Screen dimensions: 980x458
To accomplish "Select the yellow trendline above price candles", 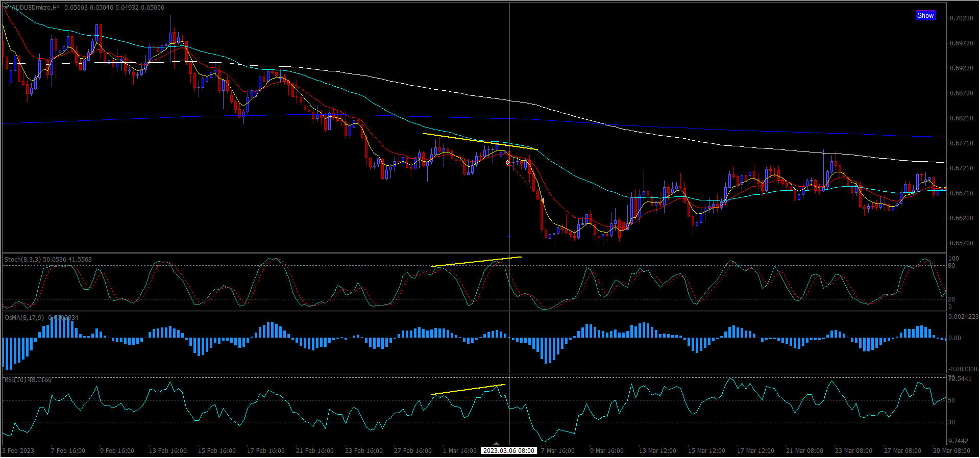I will pyautogui.click(x=480, y=141).
